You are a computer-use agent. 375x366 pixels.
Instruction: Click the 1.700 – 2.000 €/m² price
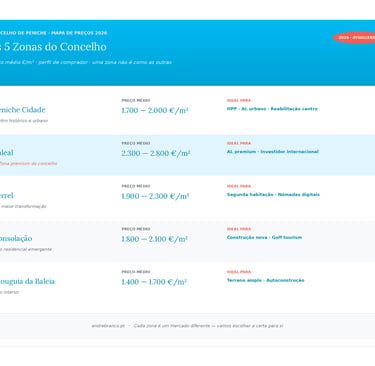click(x=155, y=110)
